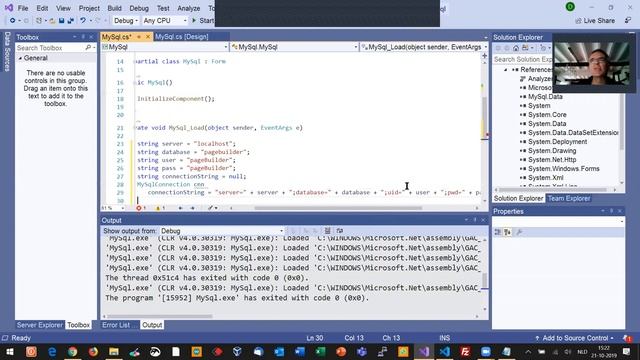Open the Debug configuration dropdown
640x360 pixels.
pyautogui.click(x=125, y=20)
